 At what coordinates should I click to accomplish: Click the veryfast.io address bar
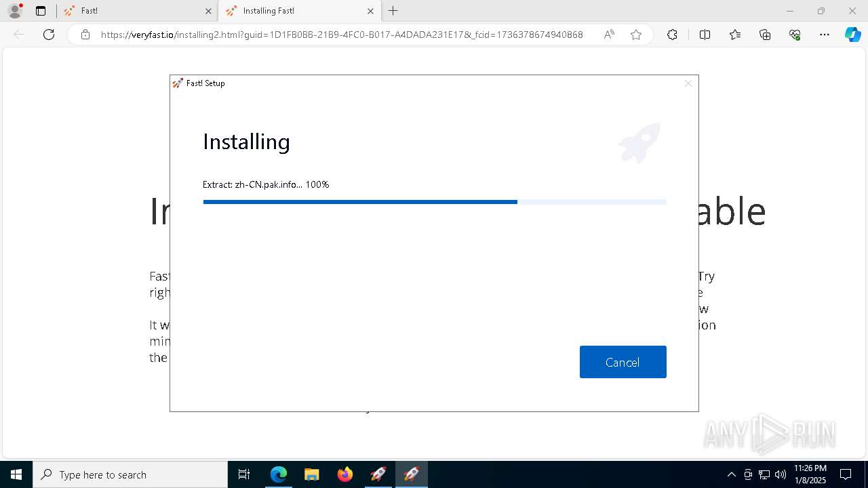pos(342,35)
